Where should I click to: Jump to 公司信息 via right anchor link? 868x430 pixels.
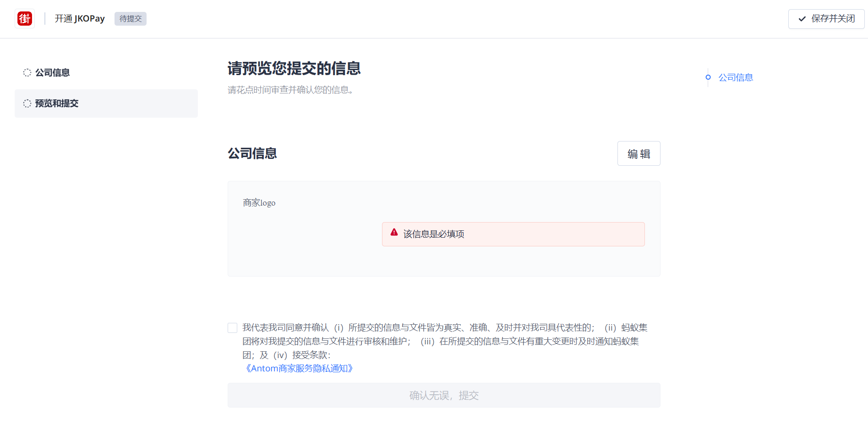736,77
